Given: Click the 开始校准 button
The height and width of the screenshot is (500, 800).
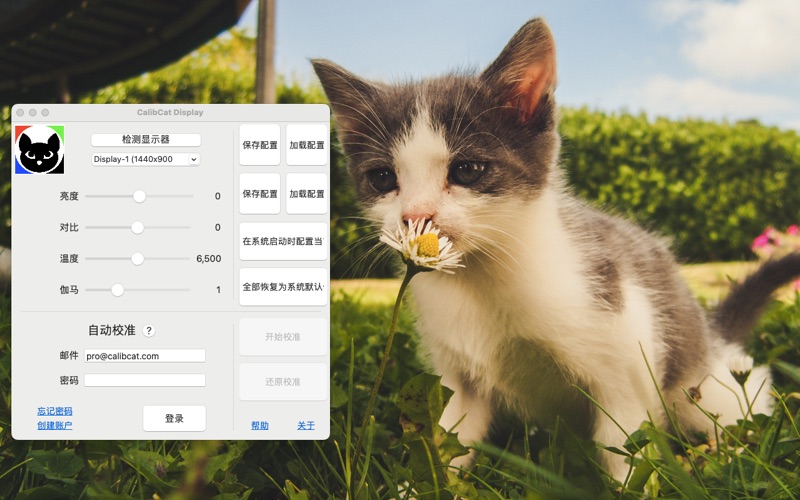Looking at the screenshot, I should 283,337.
